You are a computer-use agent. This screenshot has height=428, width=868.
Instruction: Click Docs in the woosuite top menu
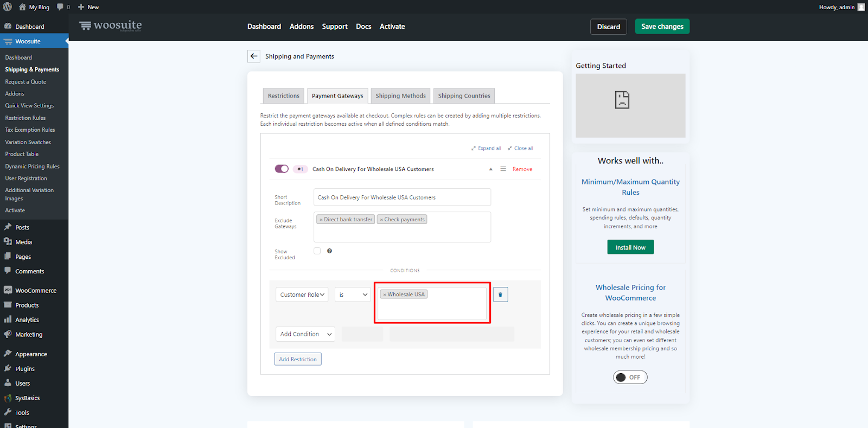click(x=363, y=26)
